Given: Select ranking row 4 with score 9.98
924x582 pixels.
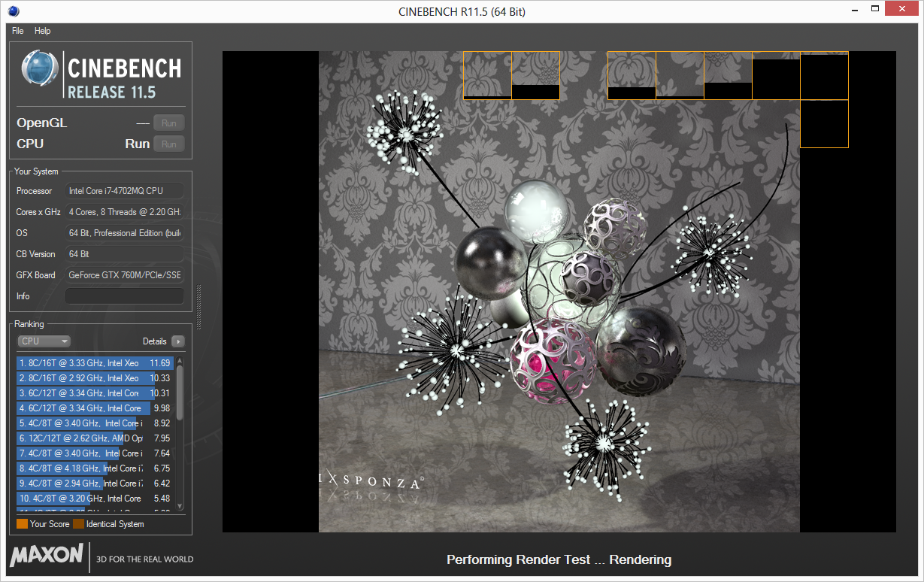Looking at the screenshot, I should click(x=95, y=408).
